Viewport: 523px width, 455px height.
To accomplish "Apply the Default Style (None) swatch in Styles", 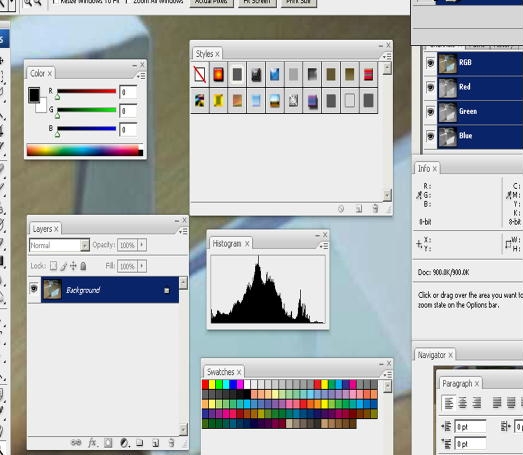I will [x=200, y=74].
